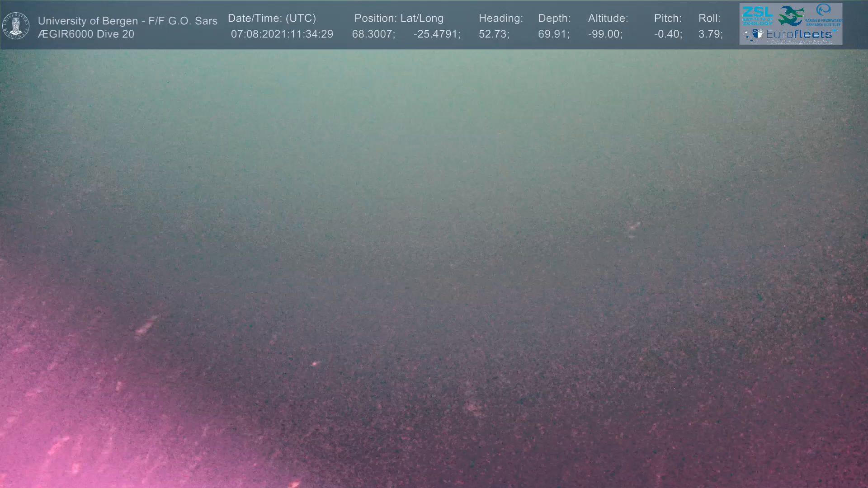Click the University of Bergen - F/F G.O. Sars text
868x488 pixels.
[x=127, y=21]
